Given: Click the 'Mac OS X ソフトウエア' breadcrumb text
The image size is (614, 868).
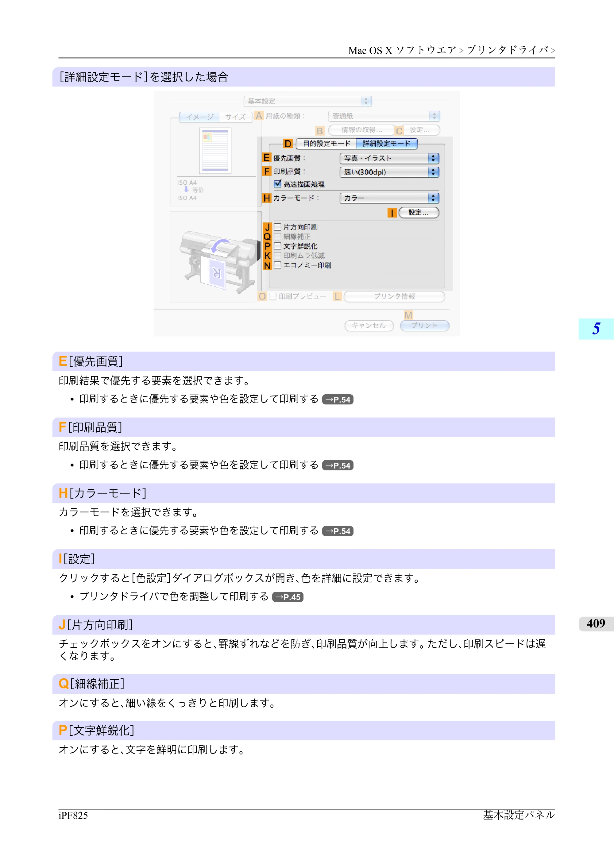Looking at the screenshot, I should [402, 50].
